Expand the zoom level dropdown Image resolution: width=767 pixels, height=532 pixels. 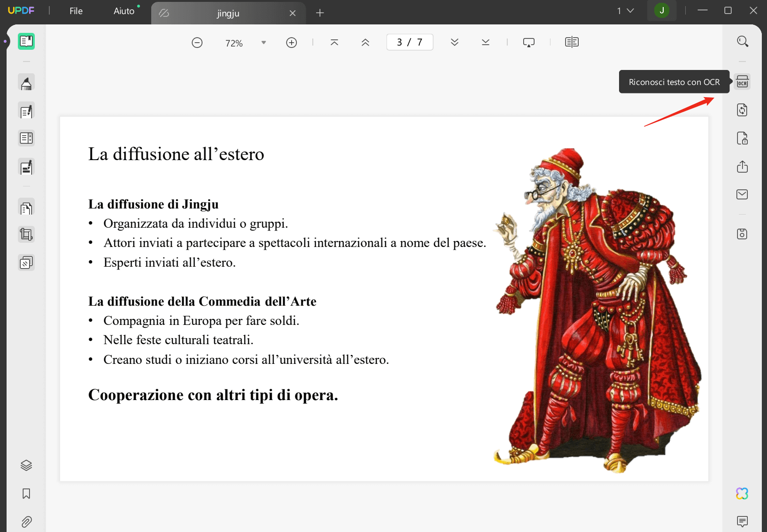(x=264, y=43)
